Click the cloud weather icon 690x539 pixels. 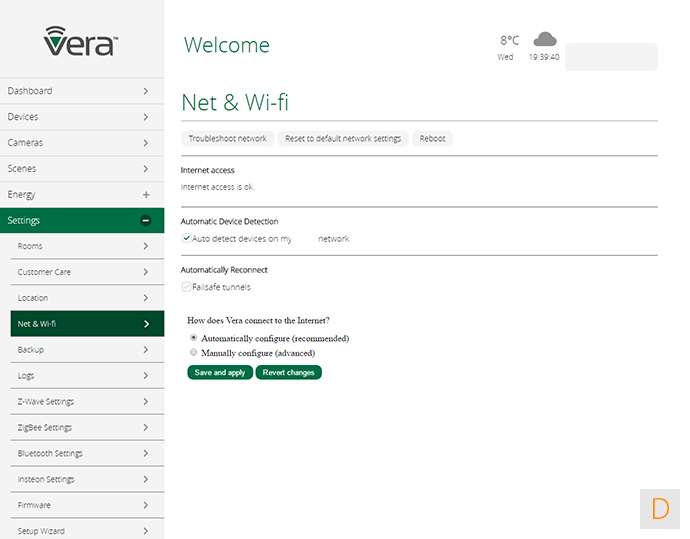coord(544,40)
